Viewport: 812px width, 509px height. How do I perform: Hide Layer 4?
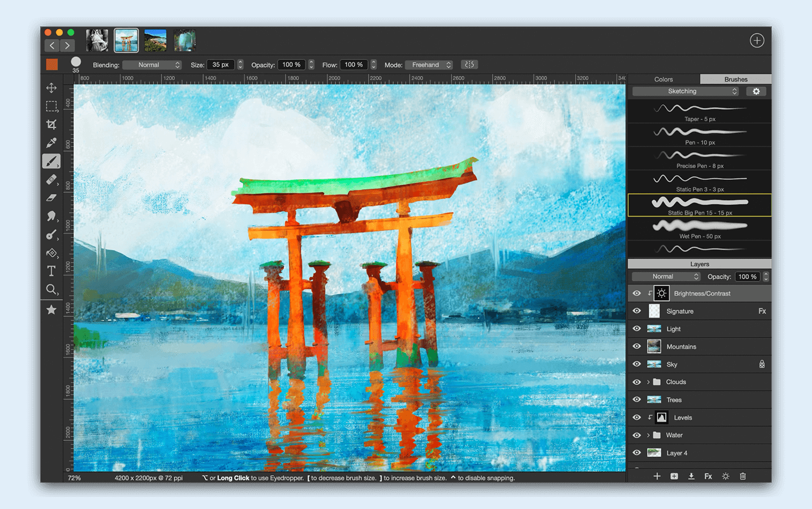coord(636,453)
